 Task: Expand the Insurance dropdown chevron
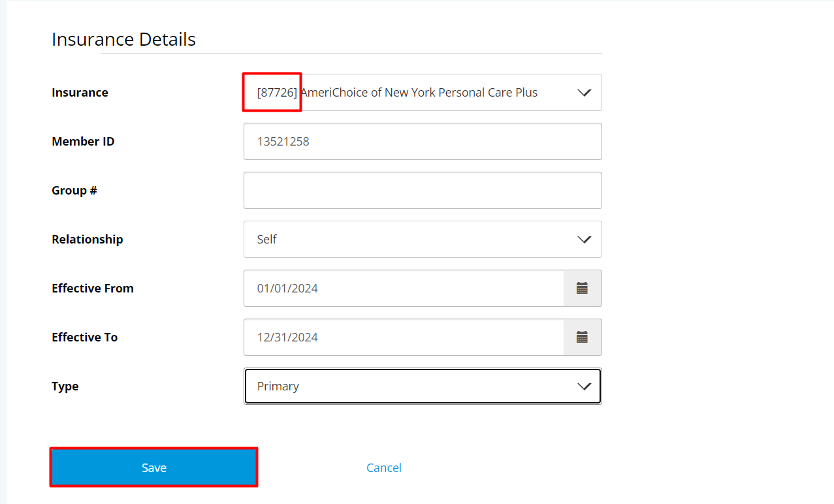pos(585,93)
